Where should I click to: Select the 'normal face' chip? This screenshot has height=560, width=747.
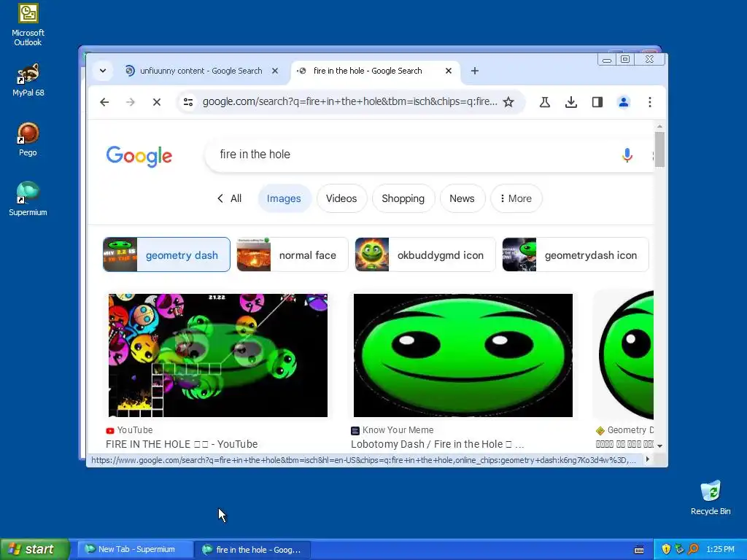click(293, 254)
